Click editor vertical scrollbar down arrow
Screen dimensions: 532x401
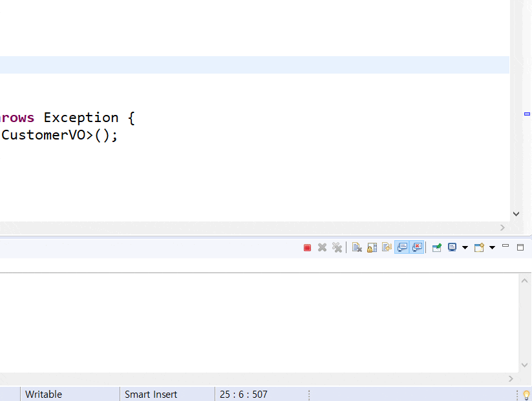(516, 214)
